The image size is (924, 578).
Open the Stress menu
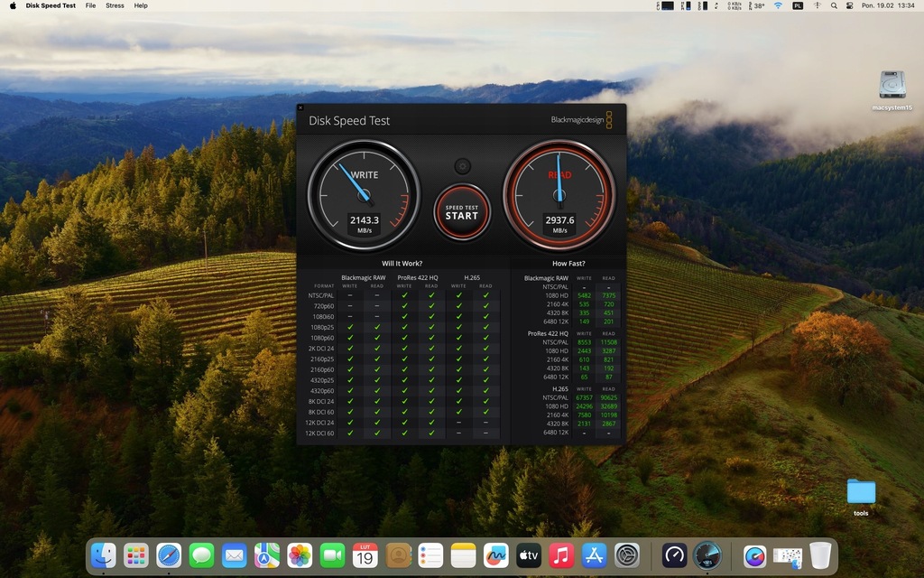tap(115, 5)
